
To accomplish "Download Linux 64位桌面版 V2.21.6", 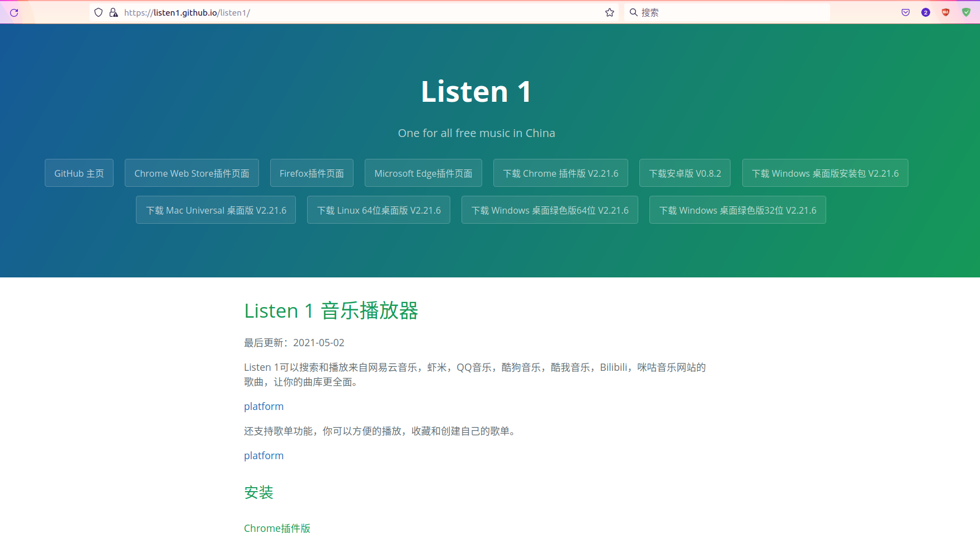I will coord(379,210).
